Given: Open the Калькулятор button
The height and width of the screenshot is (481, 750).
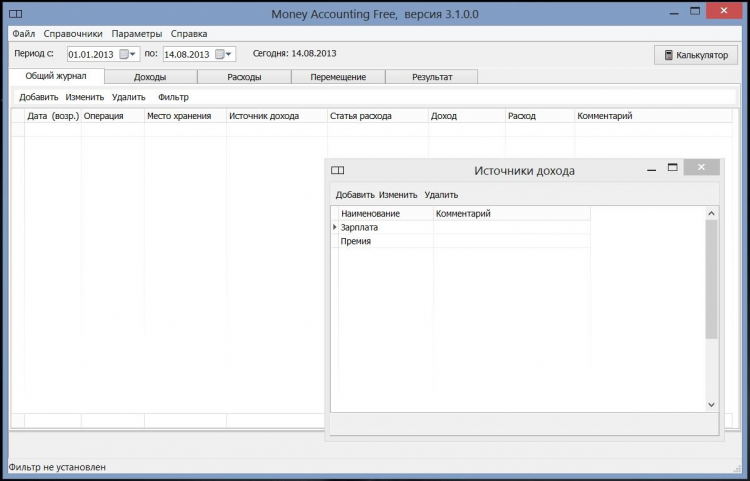Looking at the screenshot, I should 696,55.
